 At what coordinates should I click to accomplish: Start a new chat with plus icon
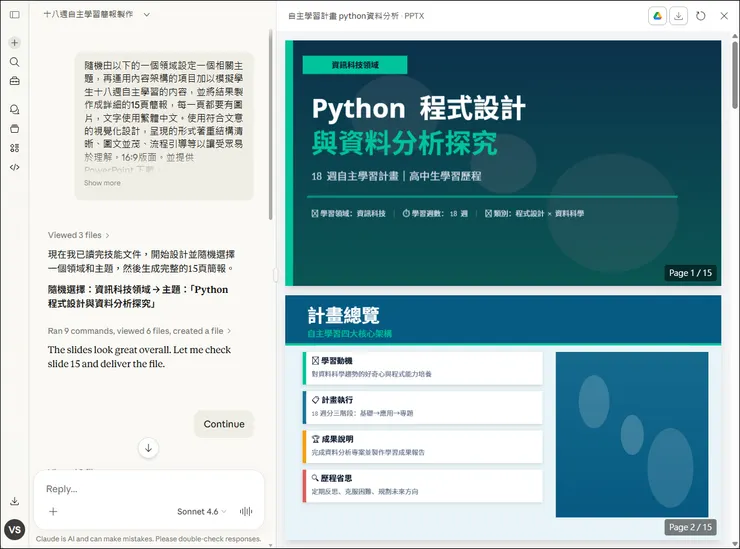click(14, 43)
